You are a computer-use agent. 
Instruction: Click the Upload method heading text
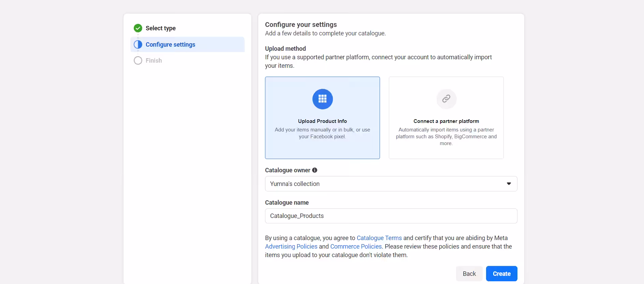point(285,49)
